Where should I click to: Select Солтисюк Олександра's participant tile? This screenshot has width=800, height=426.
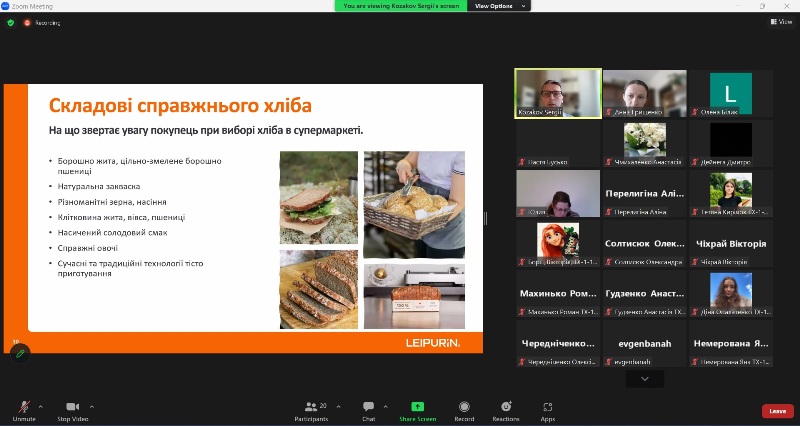point(645,243)
